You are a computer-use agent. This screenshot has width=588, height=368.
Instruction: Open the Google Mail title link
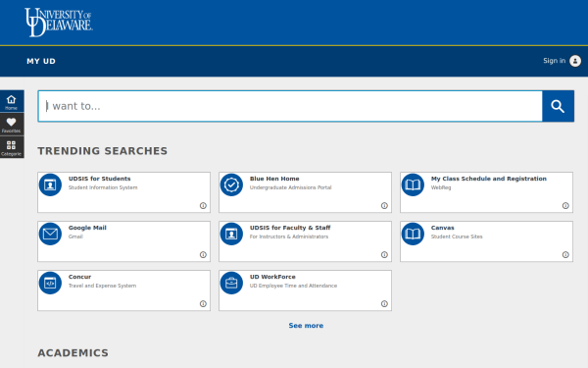click(87, 228)
